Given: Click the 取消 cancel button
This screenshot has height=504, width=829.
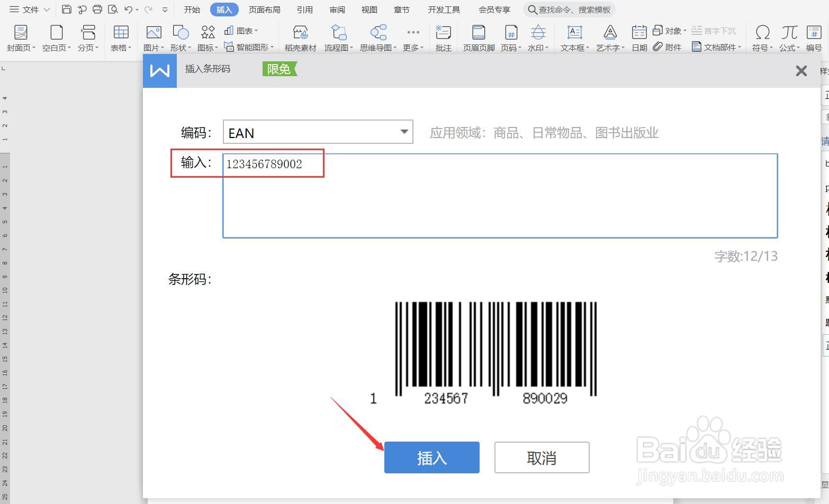Looking at the screenshot, I should 542,457.
